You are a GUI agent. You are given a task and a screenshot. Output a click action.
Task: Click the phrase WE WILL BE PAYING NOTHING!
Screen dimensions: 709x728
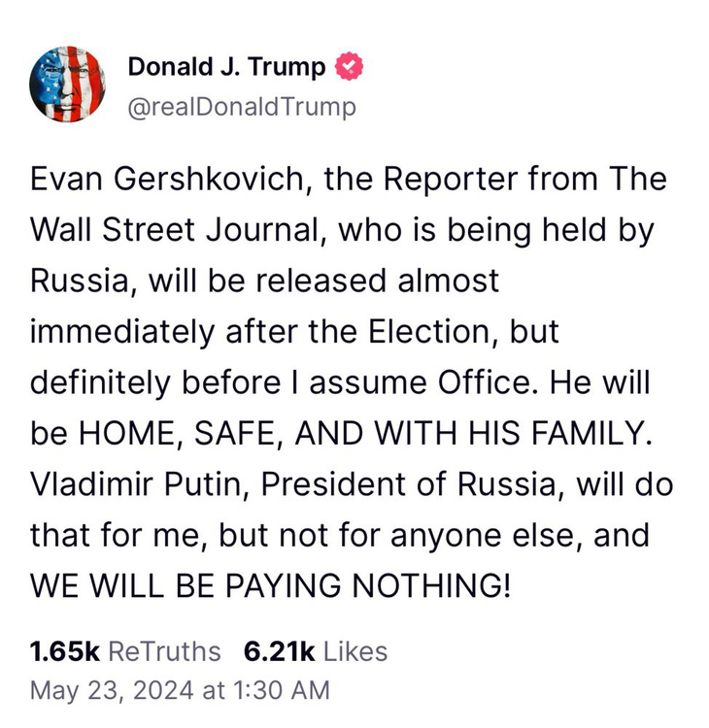tap(269, 585)
